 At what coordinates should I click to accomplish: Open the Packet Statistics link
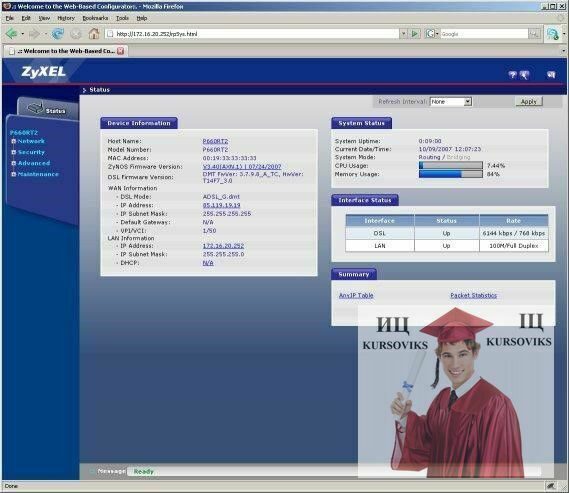click(474, 296)
